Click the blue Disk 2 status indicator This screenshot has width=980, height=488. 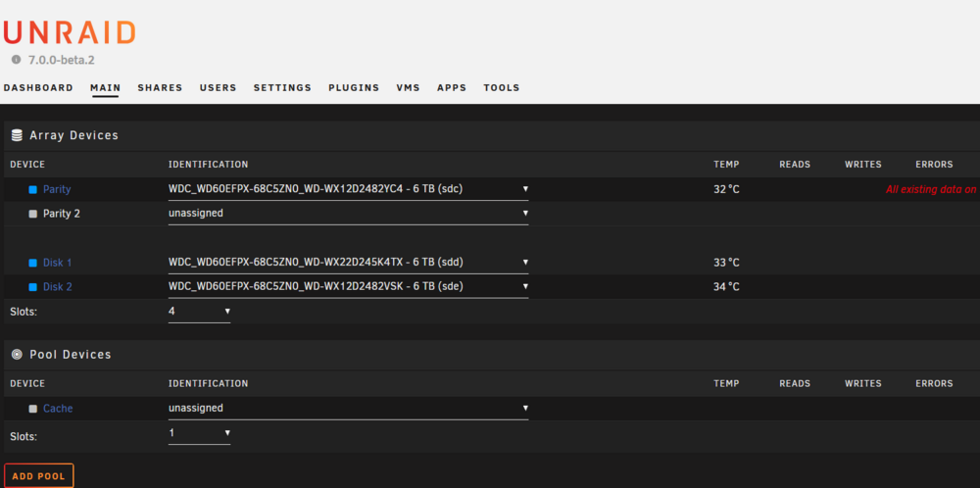[x=33, y=287]
